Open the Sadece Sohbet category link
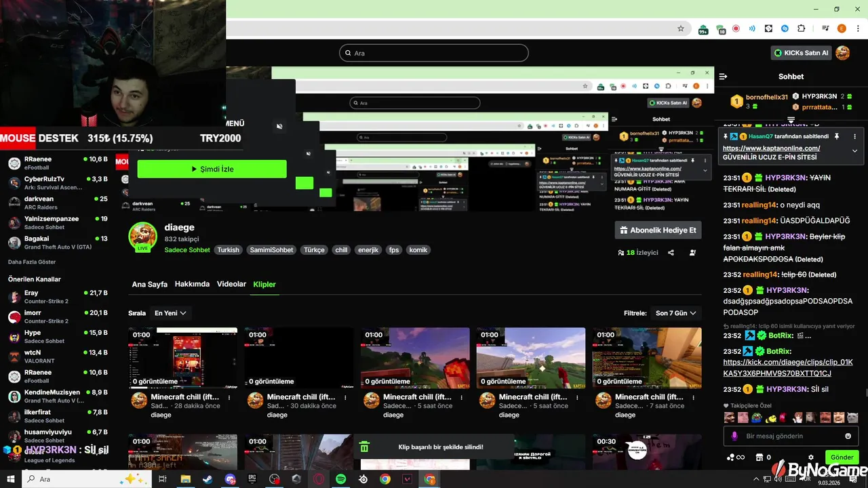Viewport: 868px width, 488px height. pyautogui.click(x=187, y=250)
